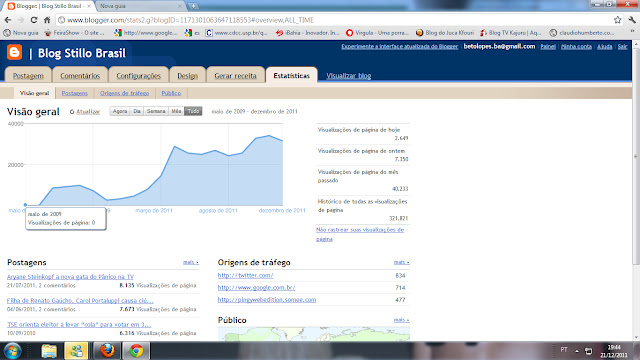The image size is (640, 360).
Task: Open Postagens sub-tab
Action: (x=75, y=93)
